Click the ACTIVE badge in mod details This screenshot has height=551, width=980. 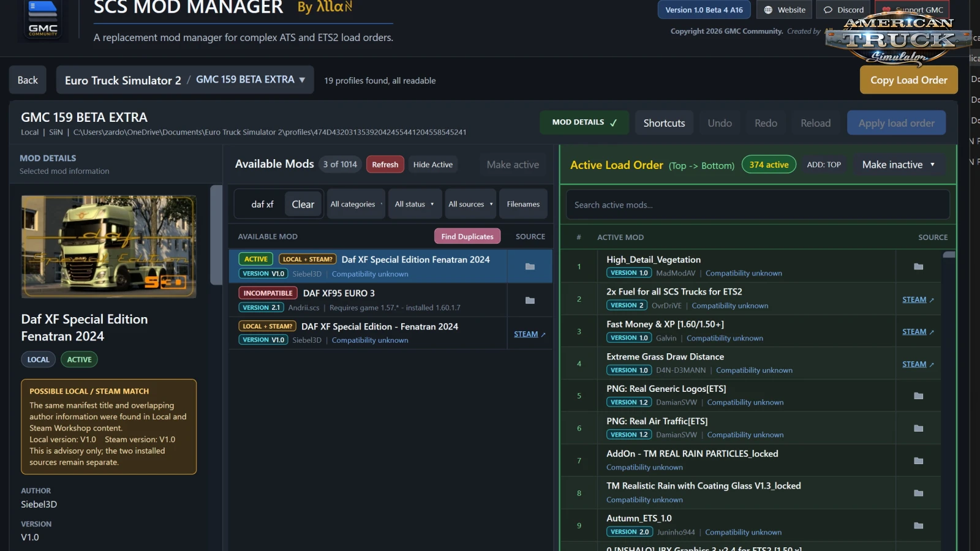pos(79,359)
